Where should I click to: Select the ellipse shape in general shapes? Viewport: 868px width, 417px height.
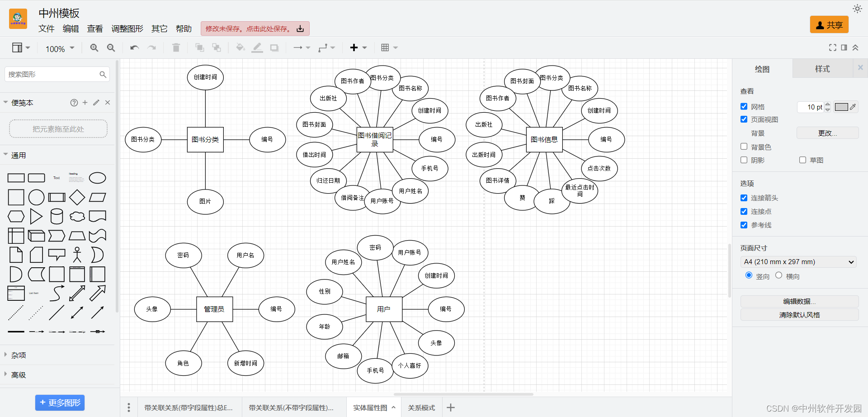pyautogui.click(x=97, y=178)
